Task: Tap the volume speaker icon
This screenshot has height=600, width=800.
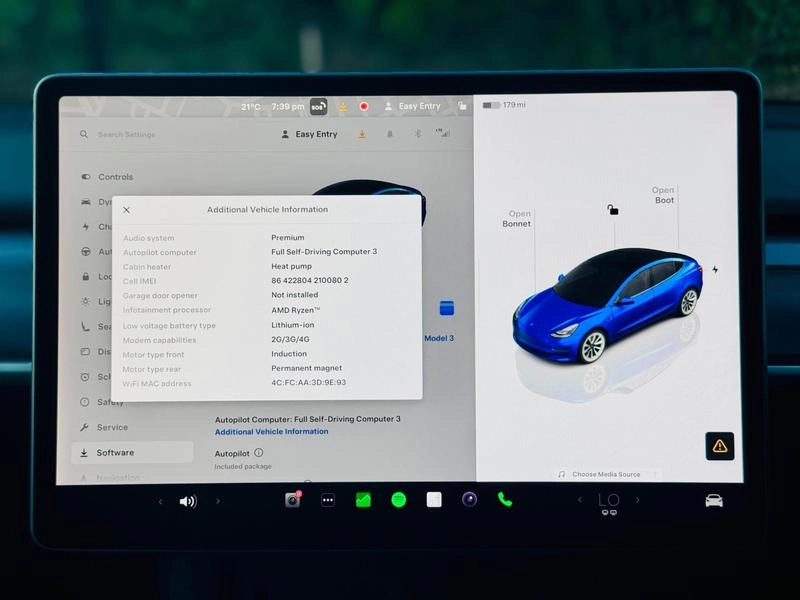Action: pyautogui.click(x=188, y=502)
